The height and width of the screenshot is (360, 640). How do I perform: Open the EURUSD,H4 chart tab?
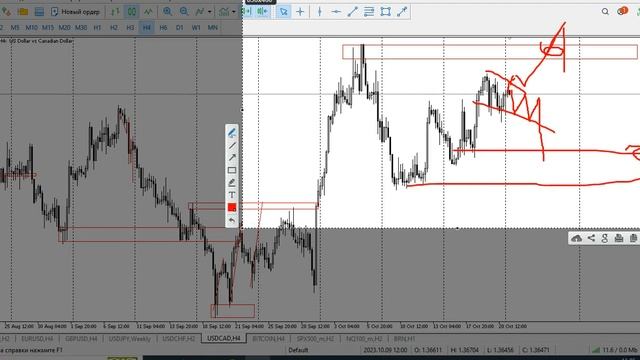37,339
